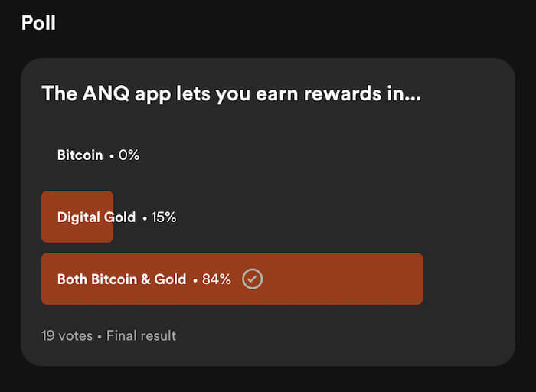Click the Final result label
Viewport: 536px width, 392px height.
pos(141,335)
